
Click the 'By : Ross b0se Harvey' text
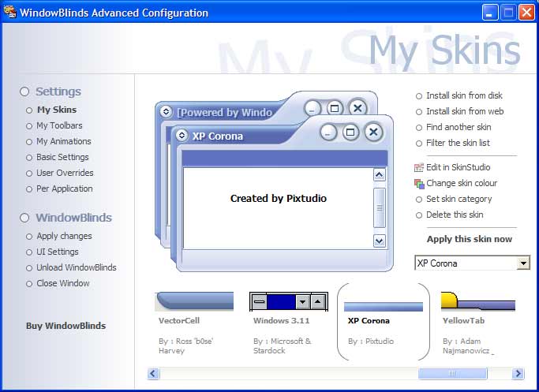(186, 346)
